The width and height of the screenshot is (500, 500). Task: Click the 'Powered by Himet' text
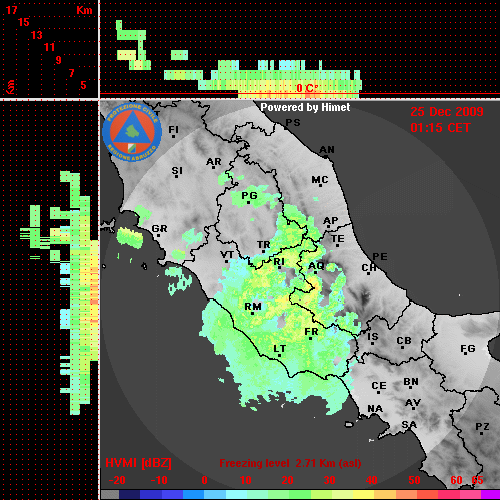tap(305, 107)
